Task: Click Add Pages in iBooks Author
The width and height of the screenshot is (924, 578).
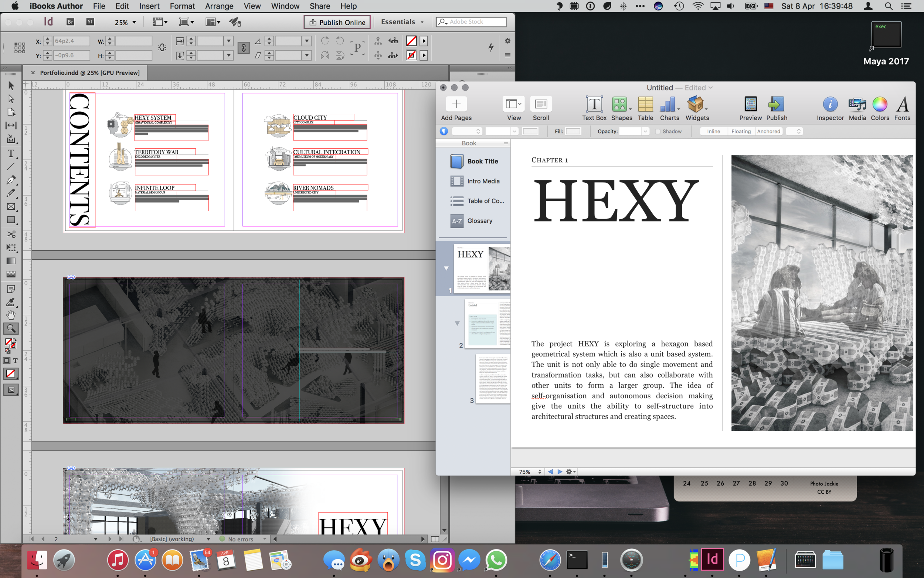Action: click(x=456, y=109)
